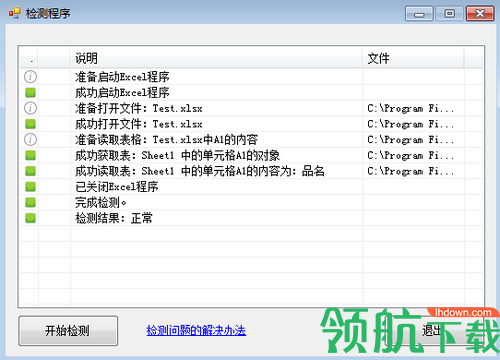Image resolution: width=500 pixels, height=360 pixels.
Task: Click the 开始检测 button
Action: coord(68,331)
